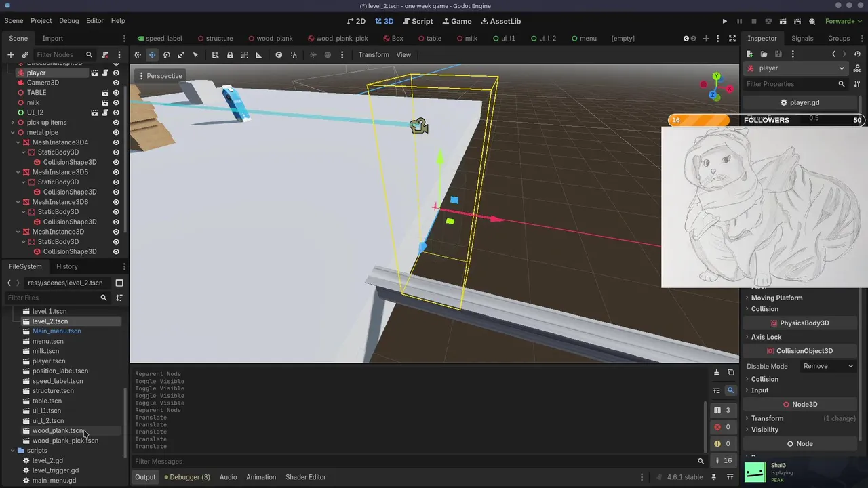Screen dimensions: 868x488
Task: Click the lock selected node icon
Action: point(230,54)
